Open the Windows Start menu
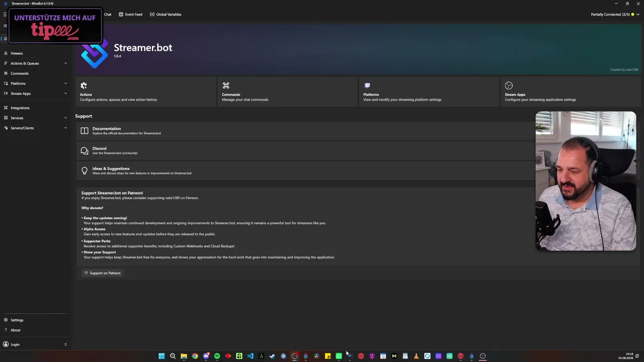 click(162, 356)
